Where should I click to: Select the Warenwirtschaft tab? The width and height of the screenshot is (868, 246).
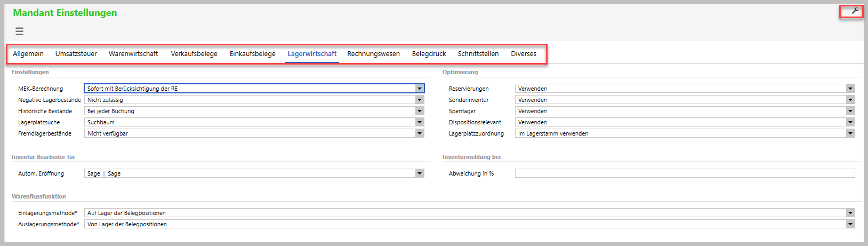coord(133,54)
